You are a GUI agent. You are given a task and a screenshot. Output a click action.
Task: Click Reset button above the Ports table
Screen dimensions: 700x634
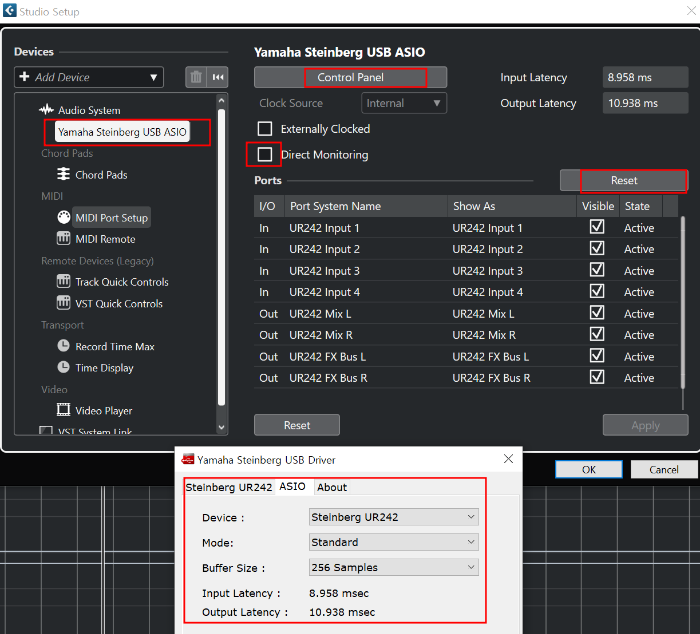[x=624, y=180]
